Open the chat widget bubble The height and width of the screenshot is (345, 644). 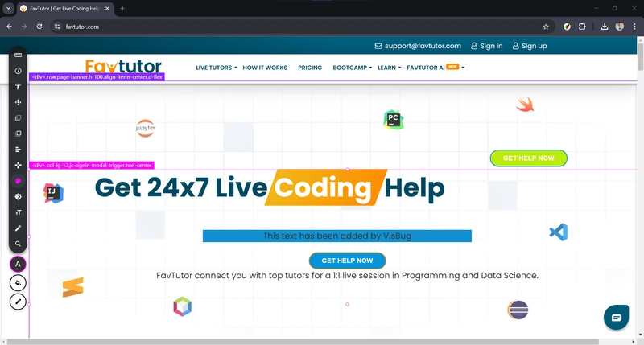click(617, 318)
